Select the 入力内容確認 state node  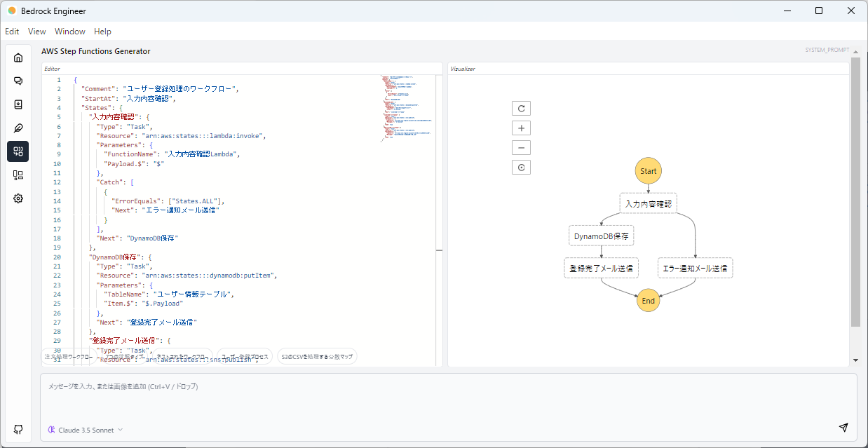649,204
